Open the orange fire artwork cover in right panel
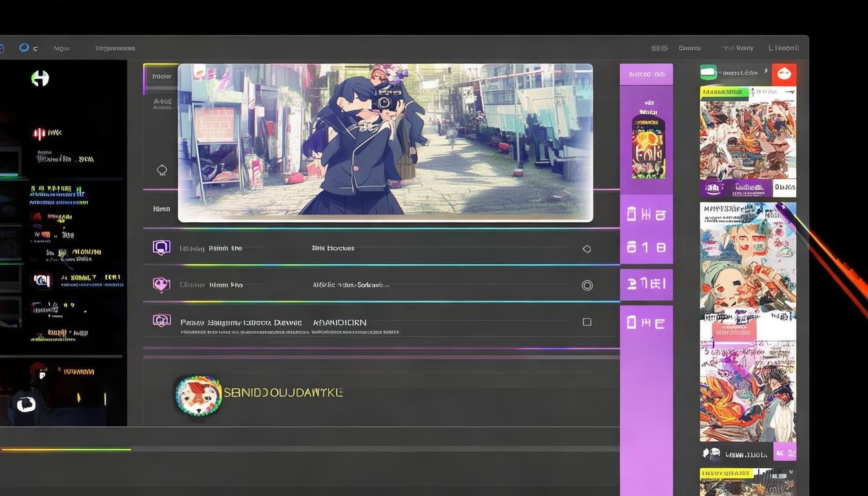The height and width of the screenshot is (496, 868). pos(748,391)
